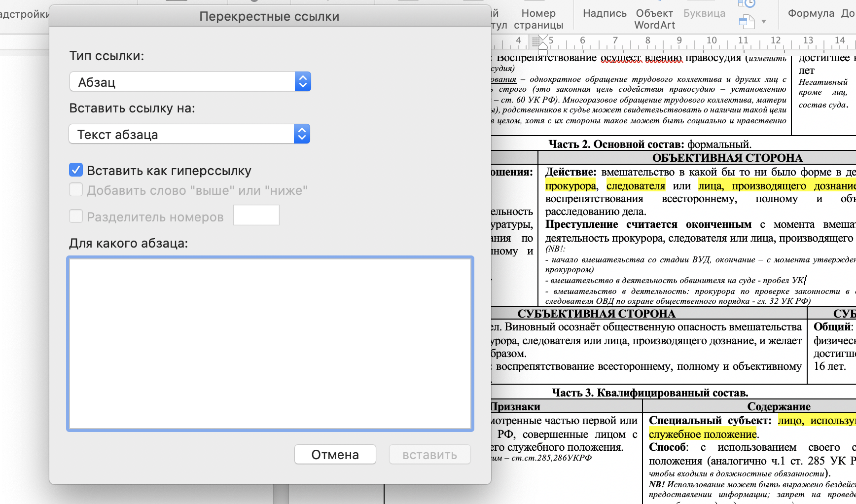Click the Надпись ribbon button
The image size is (856, 504).
point(605,13)
